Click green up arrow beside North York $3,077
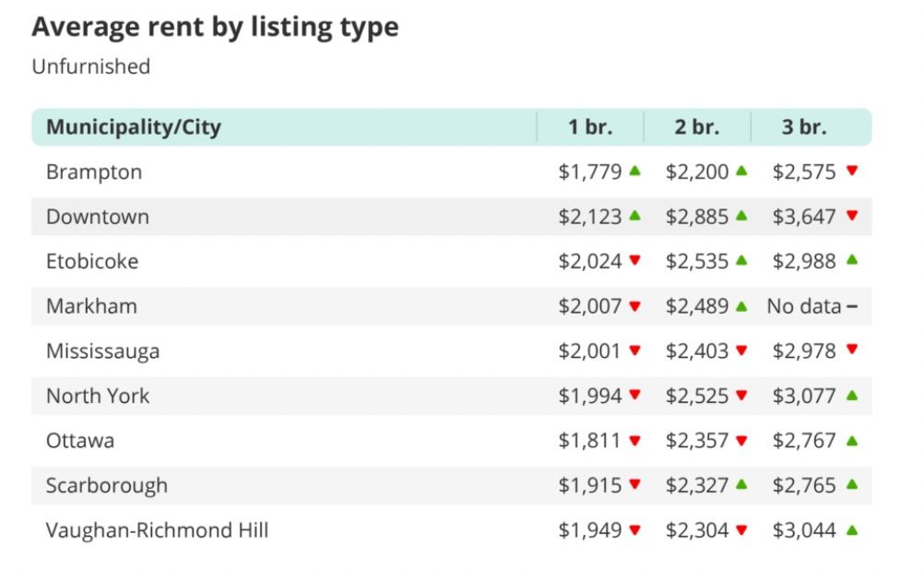This screenshot has width=924, height=570. [x=851, y=396]
